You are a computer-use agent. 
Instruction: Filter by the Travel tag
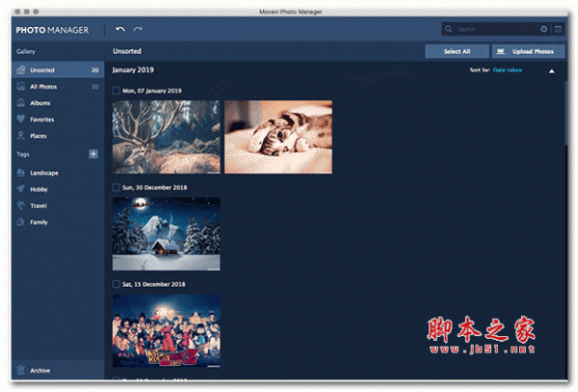point(58,205)
